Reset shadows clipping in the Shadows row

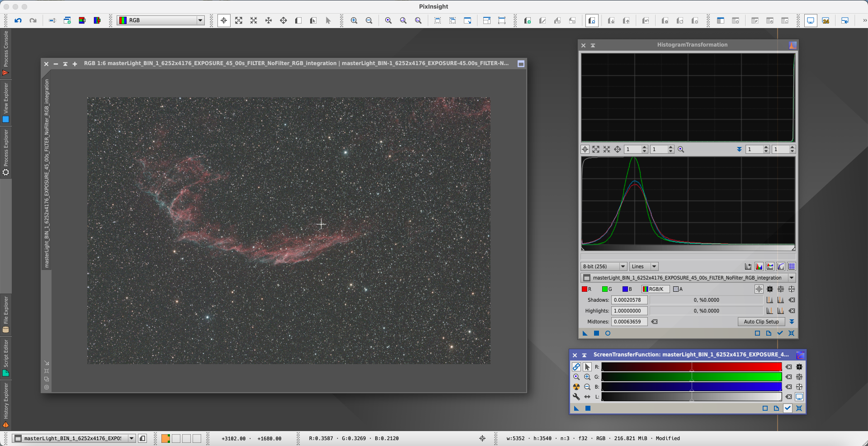(x=792, y=300)
